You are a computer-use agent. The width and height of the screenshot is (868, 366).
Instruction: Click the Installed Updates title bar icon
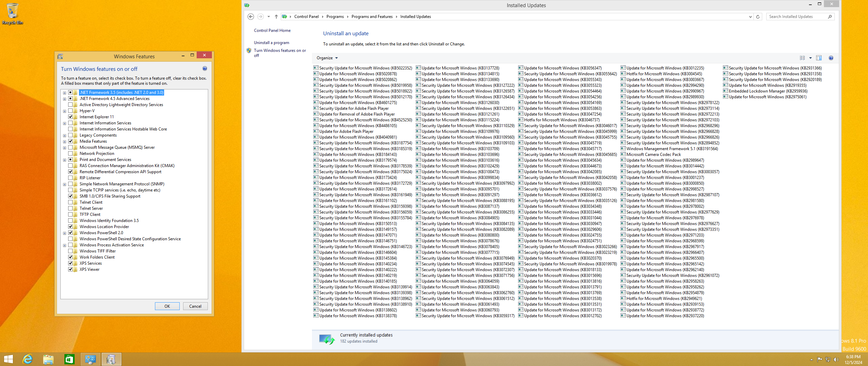247,5
